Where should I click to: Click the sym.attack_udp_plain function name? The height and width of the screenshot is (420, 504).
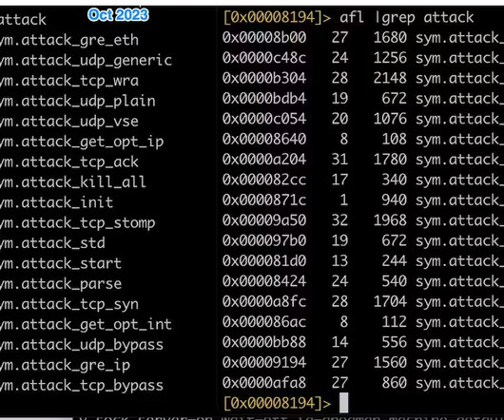pos(77,101)
